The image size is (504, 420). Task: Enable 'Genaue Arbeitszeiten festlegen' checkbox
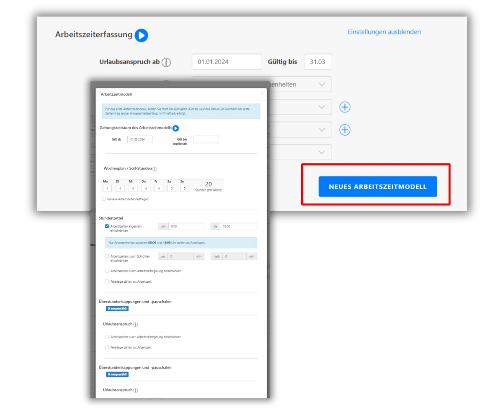[x=104, y=199]
